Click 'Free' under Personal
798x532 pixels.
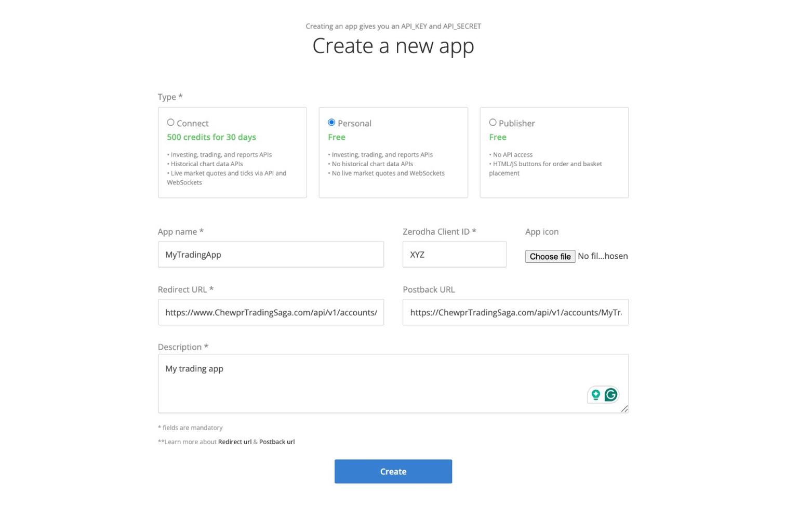coord(337,137)
